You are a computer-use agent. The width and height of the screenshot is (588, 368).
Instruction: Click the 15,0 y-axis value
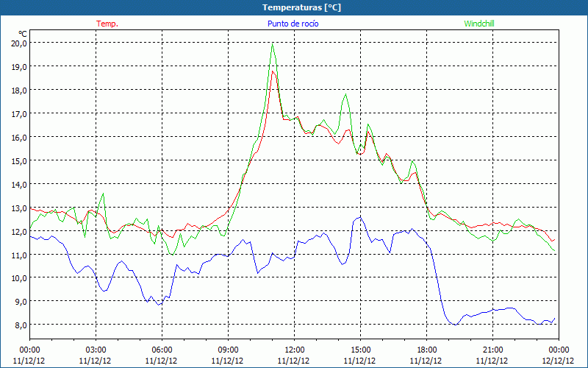coord(20,160)
